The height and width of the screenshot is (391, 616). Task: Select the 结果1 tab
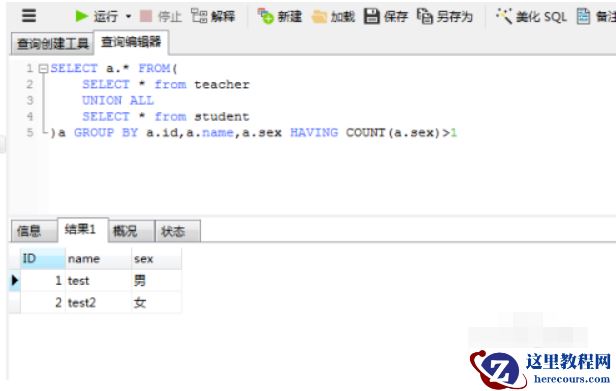82,229
